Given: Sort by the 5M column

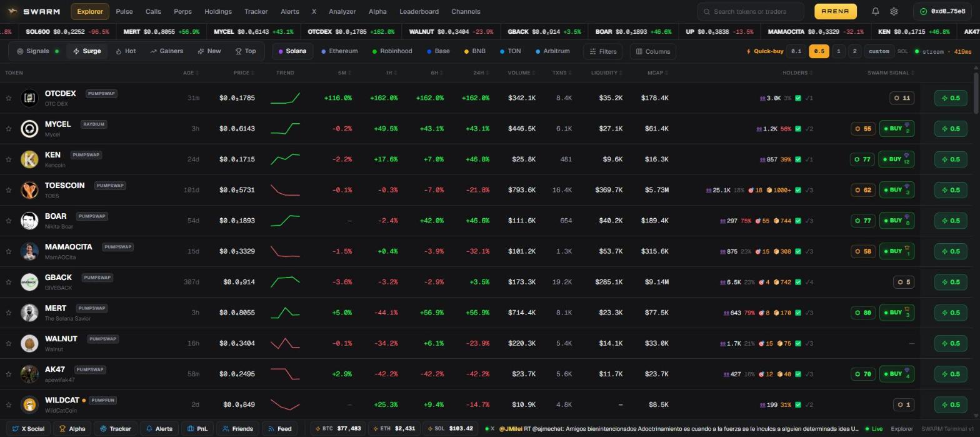Looking at the screenshot, I should pyautogui.click(x=344, y=73).
